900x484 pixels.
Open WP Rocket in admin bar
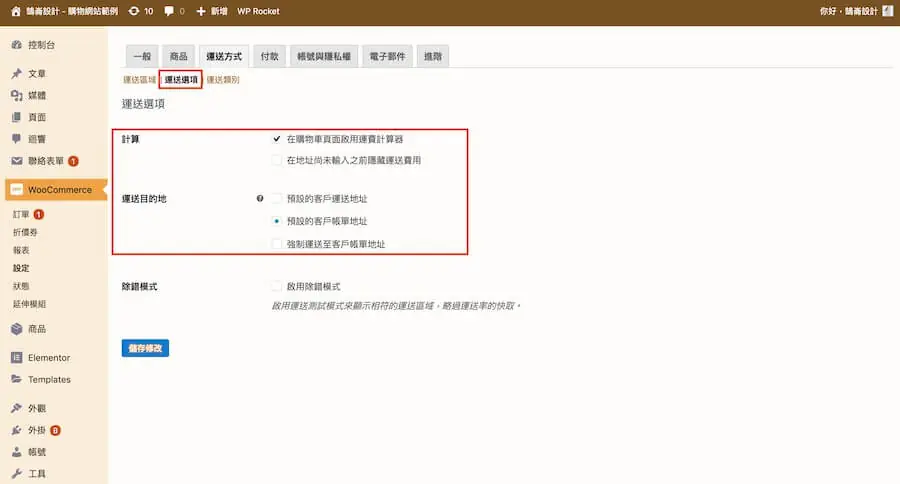tap(258, 11)
